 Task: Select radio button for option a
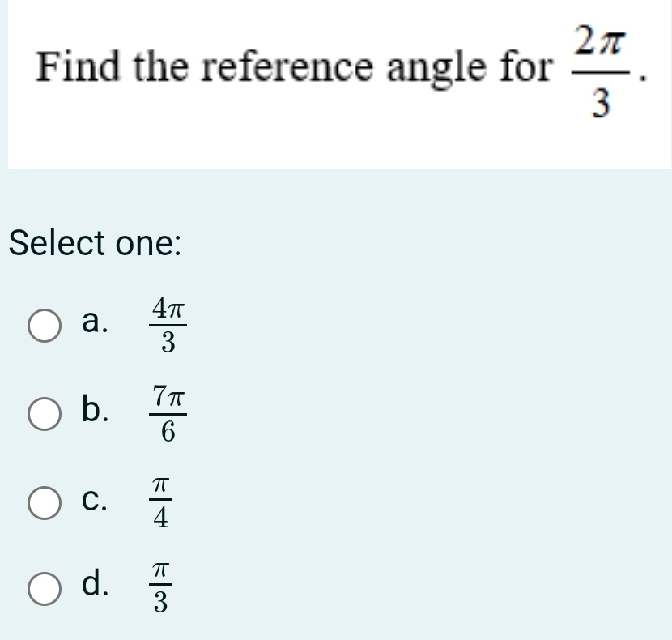tap(44, 325)
